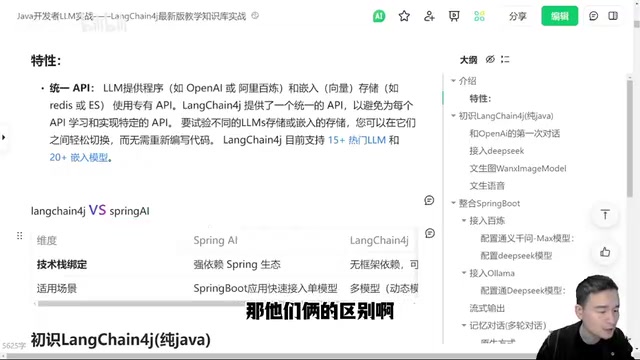
Task: Click the back-to-top arrow button
Action: [x=605, y=215]
